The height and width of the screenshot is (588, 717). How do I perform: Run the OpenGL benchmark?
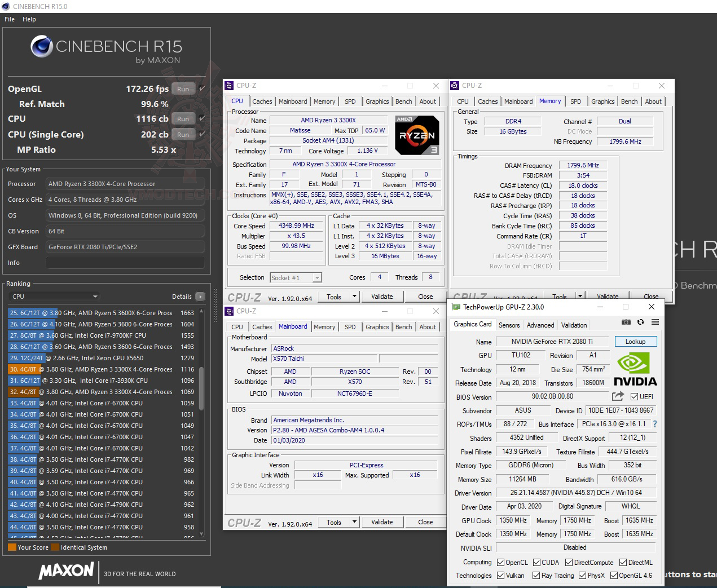[x=183, y=89]
